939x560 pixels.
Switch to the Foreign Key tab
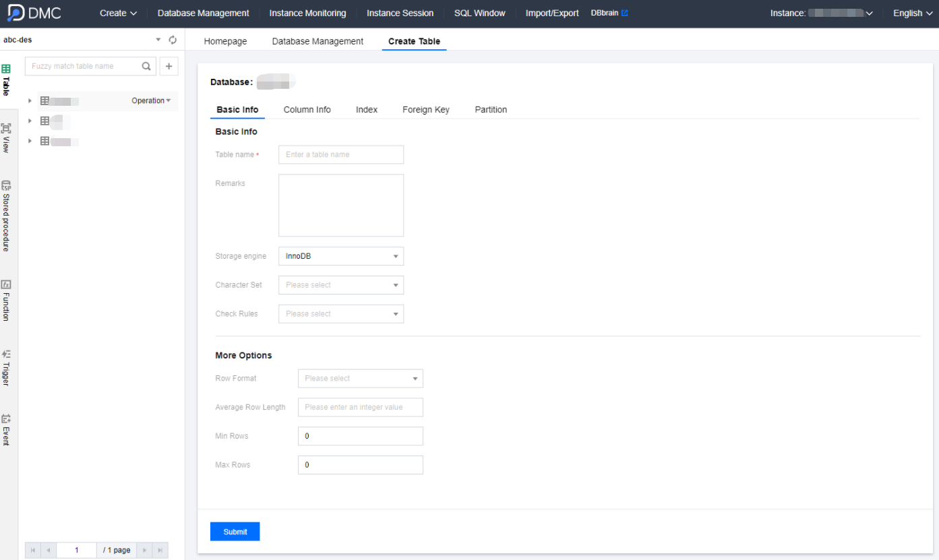pos(425,110)
